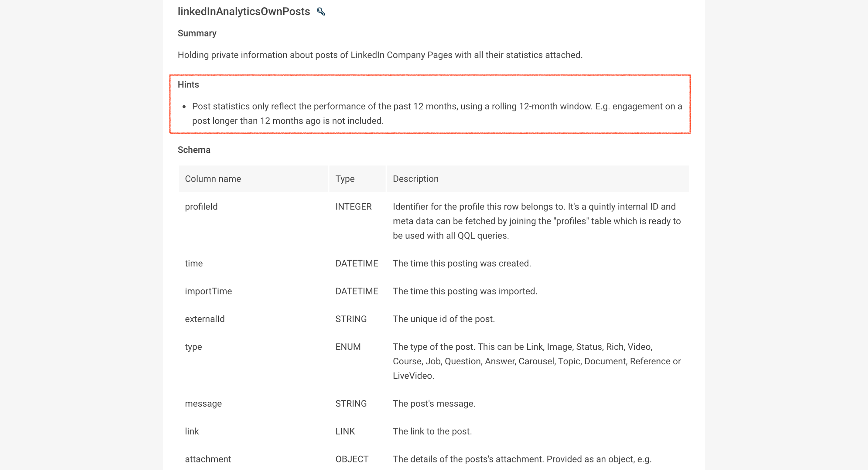The height and width of the screenshot is (470, 868).
Task: Click the 'attachment' column name cell
Action: point(208,459)
